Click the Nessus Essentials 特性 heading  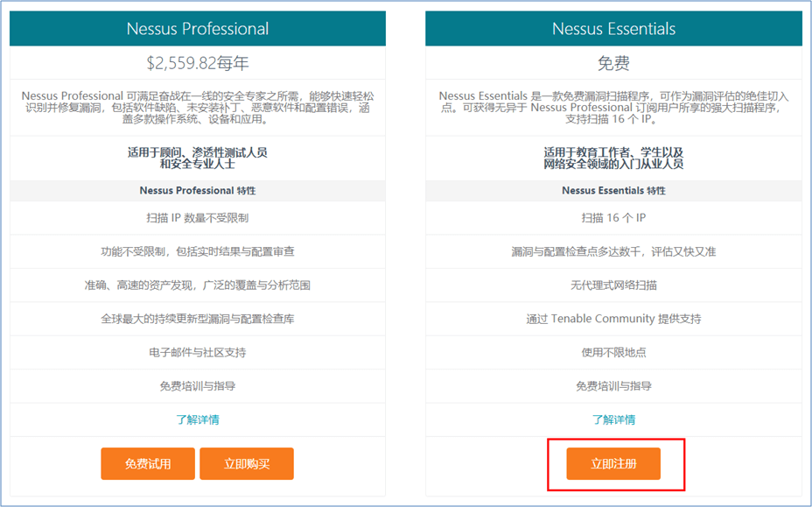coord(613,190)
